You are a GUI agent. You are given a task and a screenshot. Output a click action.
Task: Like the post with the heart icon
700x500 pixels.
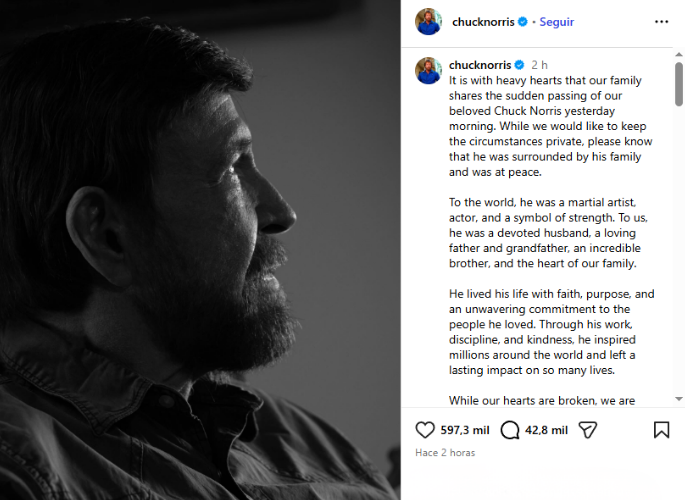click(x=425, y=429)
